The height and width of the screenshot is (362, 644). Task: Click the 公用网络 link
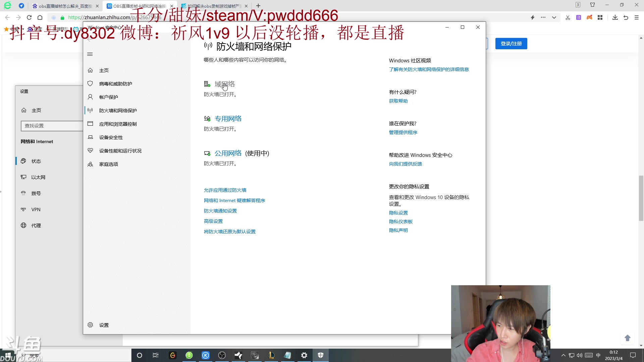228,153
